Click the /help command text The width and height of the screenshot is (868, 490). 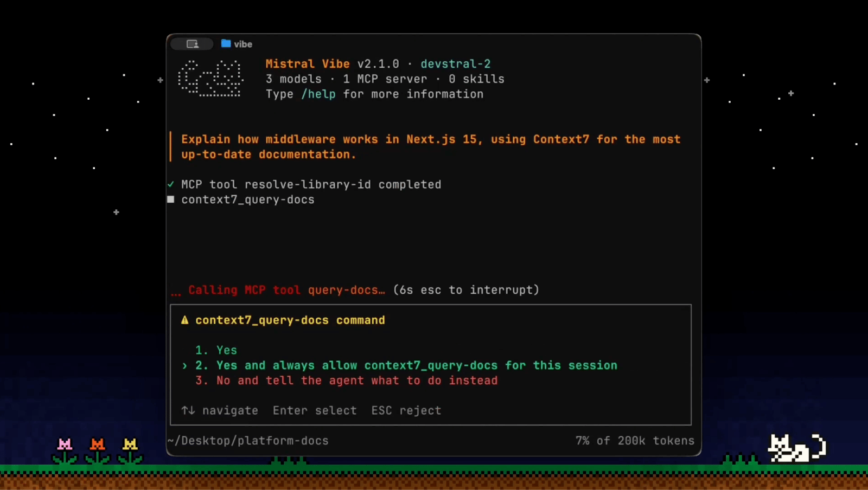[x=318, y=94]
